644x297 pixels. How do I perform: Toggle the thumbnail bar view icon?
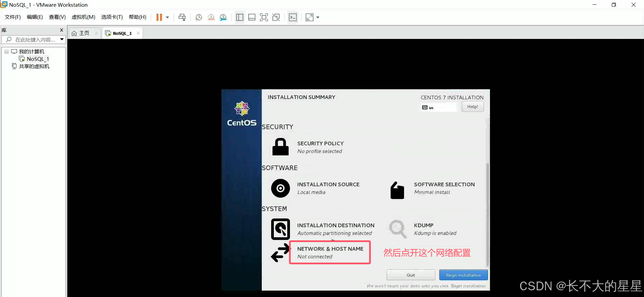(252, 17)
